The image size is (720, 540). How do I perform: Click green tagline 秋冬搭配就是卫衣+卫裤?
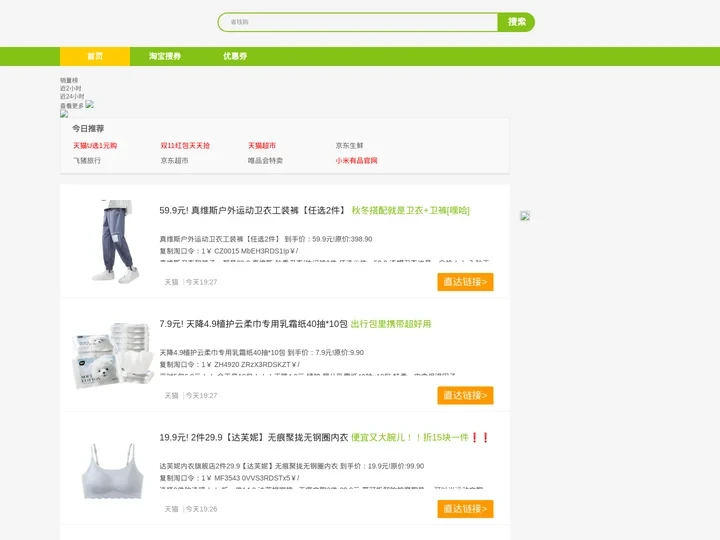411,210
